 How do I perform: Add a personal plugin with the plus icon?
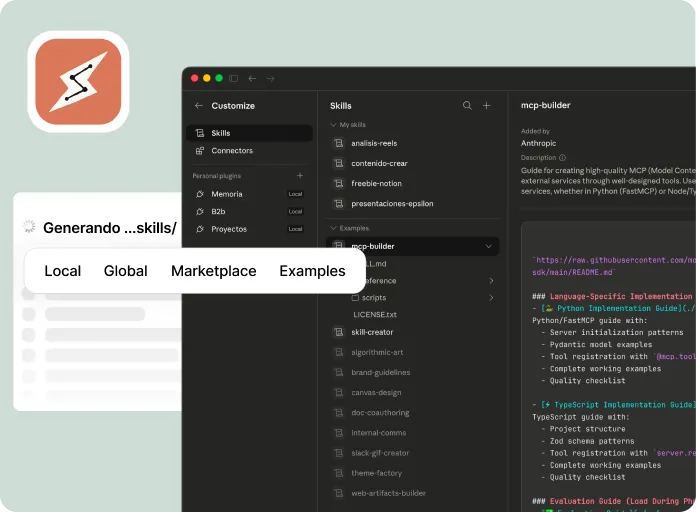coord(300,176)
